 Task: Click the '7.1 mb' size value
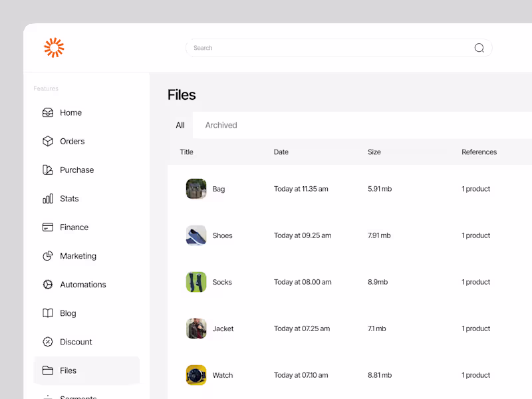click(x=376, y=329)
